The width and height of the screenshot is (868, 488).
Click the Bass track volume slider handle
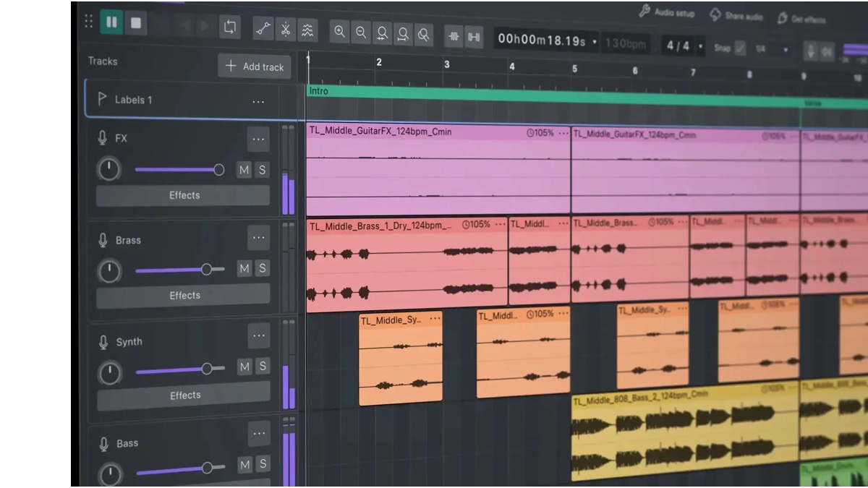tap(208, 468)
